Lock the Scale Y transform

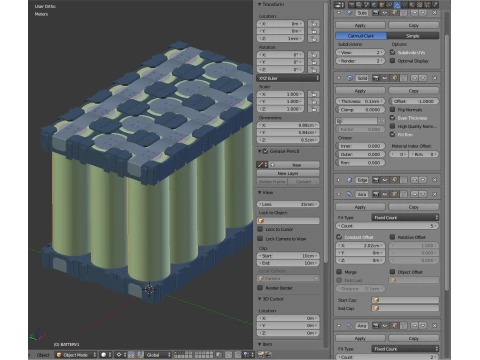tap(313, 102)
